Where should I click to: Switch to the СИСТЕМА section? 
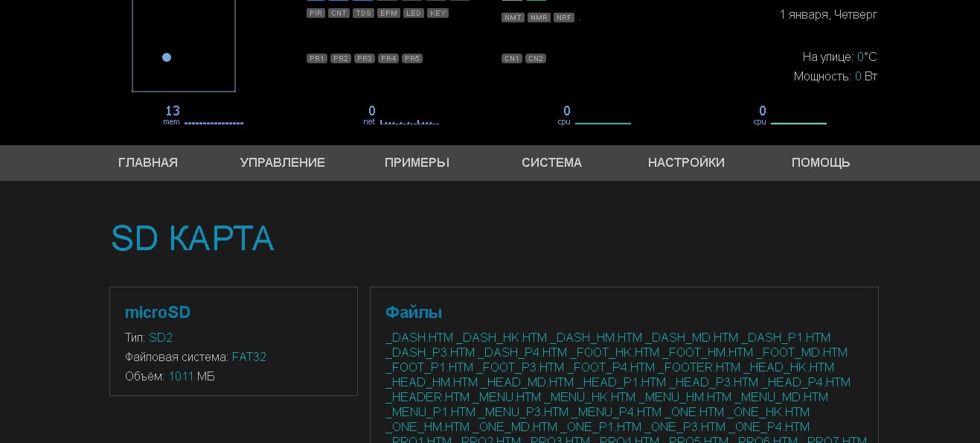pos(551,162)
